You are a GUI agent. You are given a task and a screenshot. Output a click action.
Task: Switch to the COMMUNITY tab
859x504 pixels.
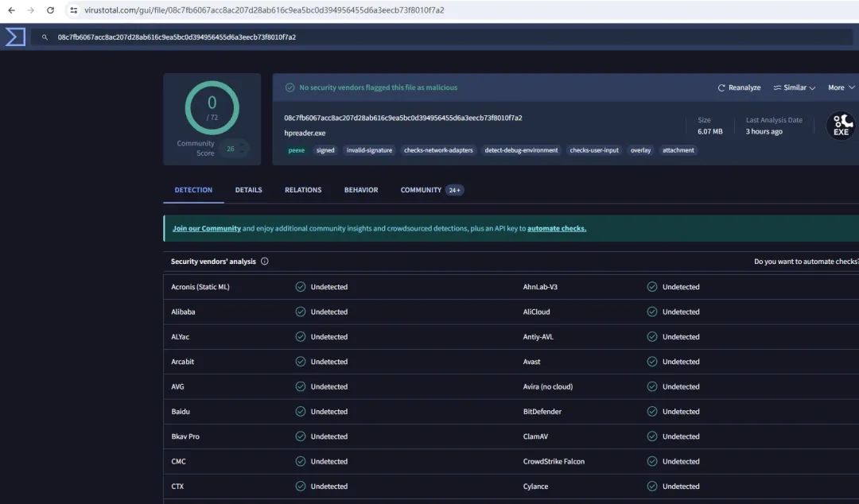[432, 190]
